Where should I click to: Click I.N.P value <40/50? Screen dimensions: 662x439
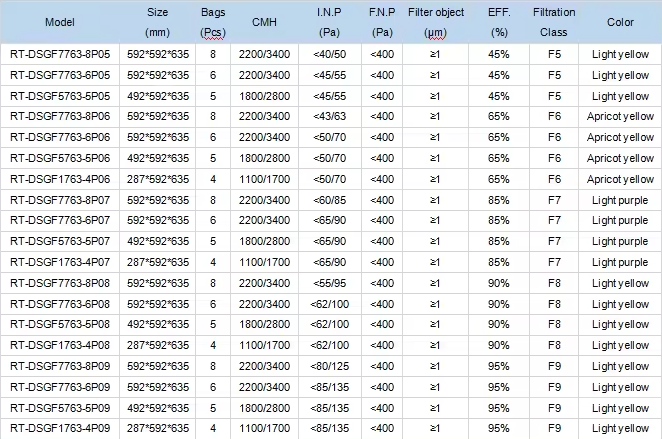pos(329,54)
